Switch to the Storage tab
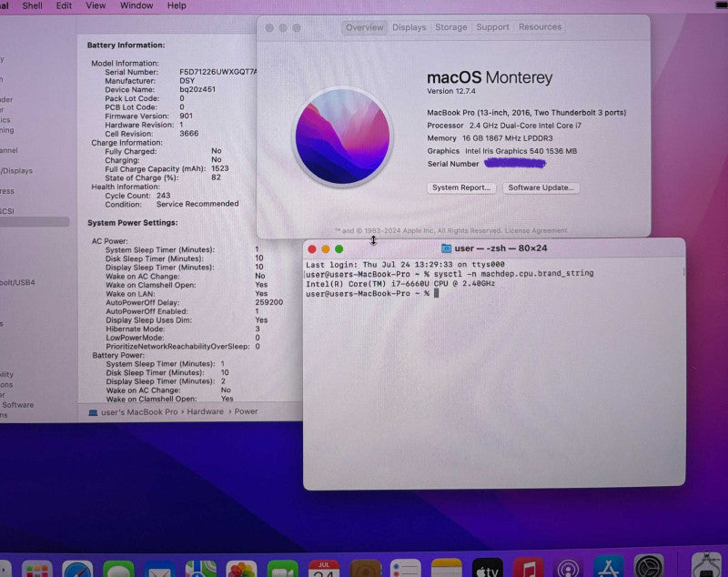 pyautogui.click(x=450, y=27)
